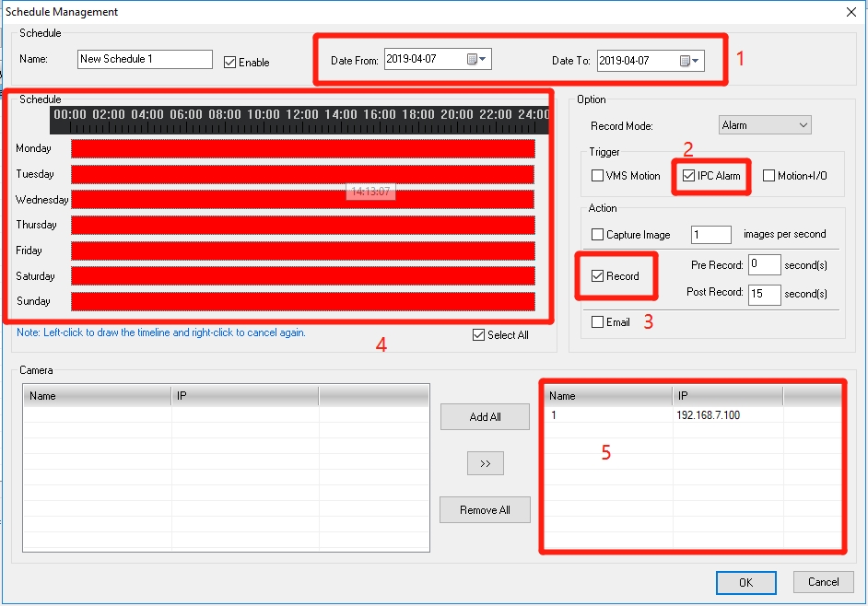Enable the VMS Motion trigger
Screen dimensions: 868x606
click(597, 176)
